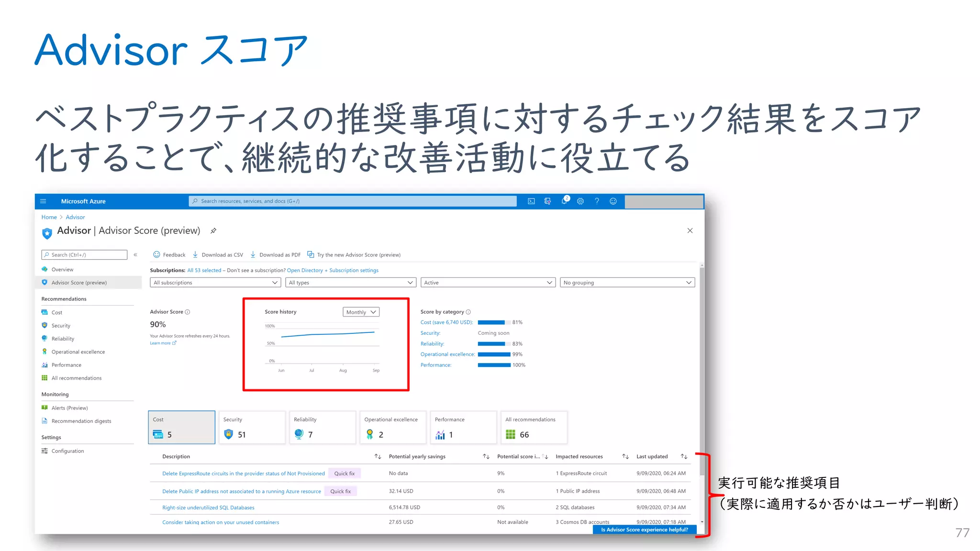This screenshot has width=980, height=551.
Task: Click Feedback in the command bar
Action: 169,255
